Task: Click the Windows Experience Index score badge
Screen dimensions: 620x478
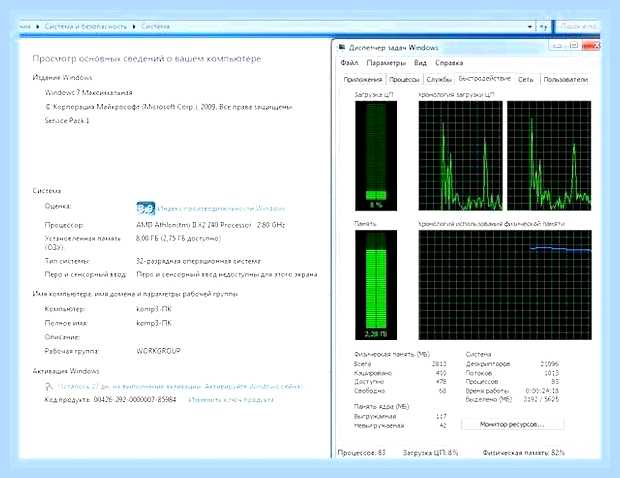Action: click(146, 208)
